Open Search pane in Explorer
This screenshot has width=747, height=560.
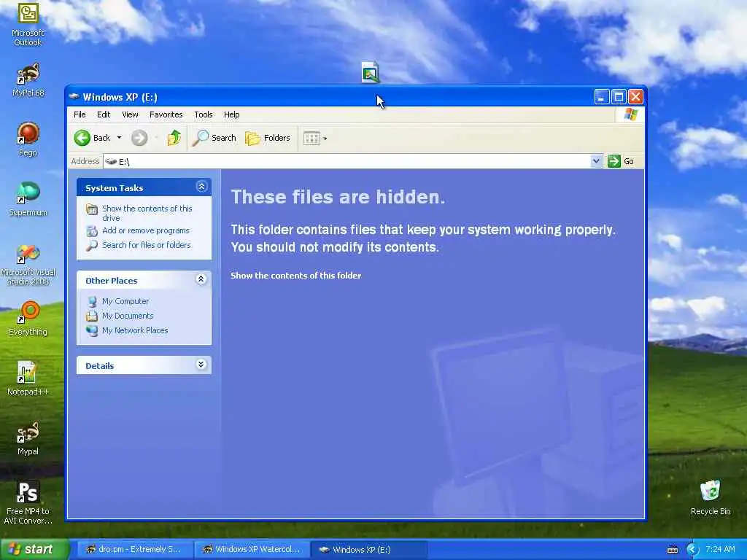214,138
